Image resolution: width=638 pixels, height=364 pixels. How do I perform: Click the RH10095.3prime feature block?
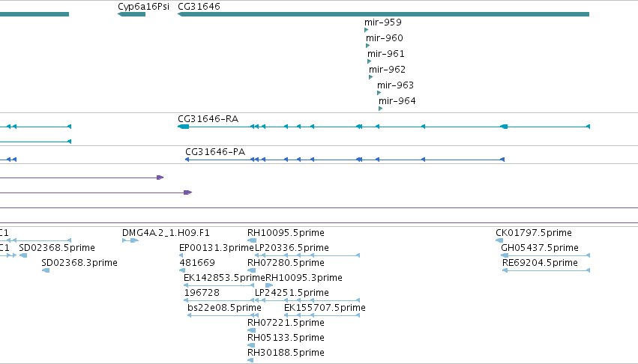point(269,285)
